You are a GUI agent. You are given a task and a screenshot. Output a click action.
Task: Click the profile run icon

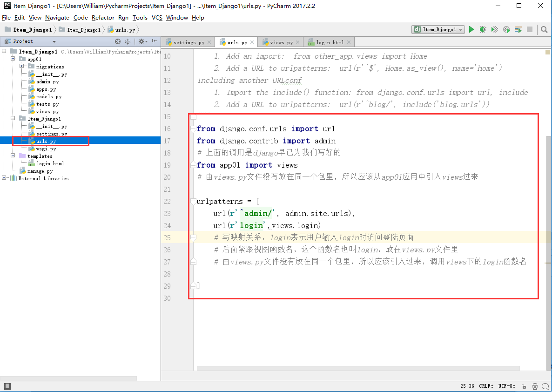pyautogui.click(x=506, y=30)
